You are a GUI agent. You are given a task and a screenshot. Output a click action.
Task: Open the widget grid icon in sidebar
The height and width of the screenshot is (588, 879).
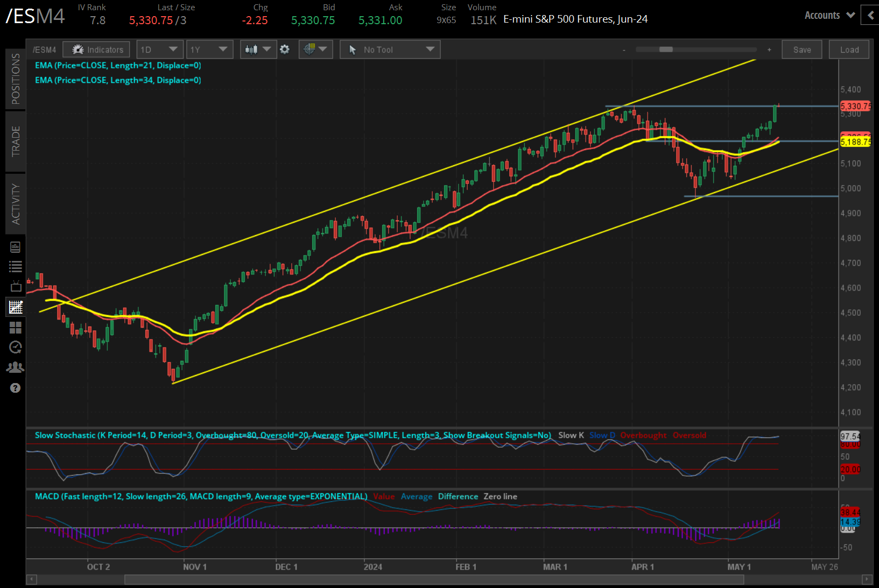pyautogui.click(x=15, y=327)
